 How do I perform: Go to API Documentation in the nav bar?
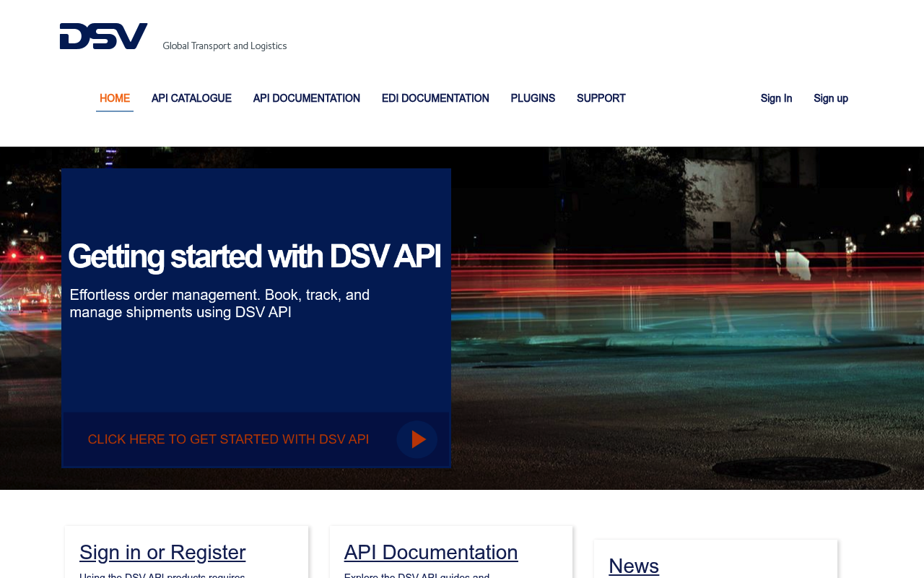pos(307,98)
